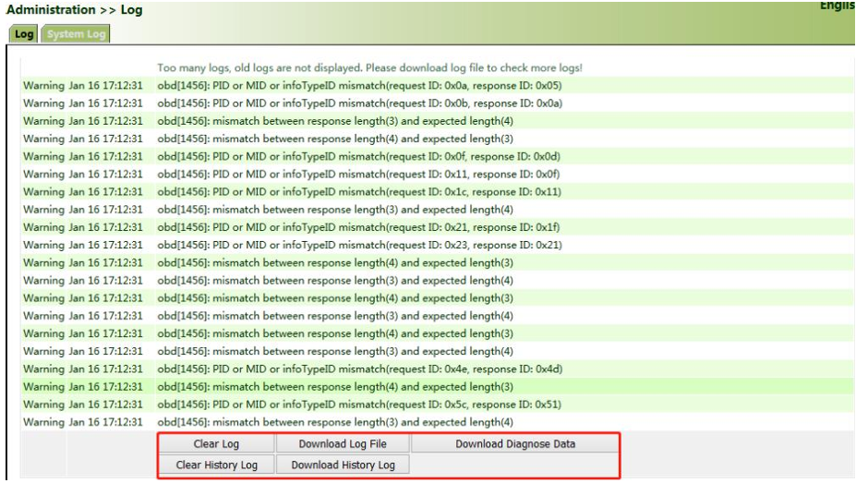Viewport: 868px width, 483px height.
Task: Select log entry with request ID 0x11
Action: tap(438, 174)
